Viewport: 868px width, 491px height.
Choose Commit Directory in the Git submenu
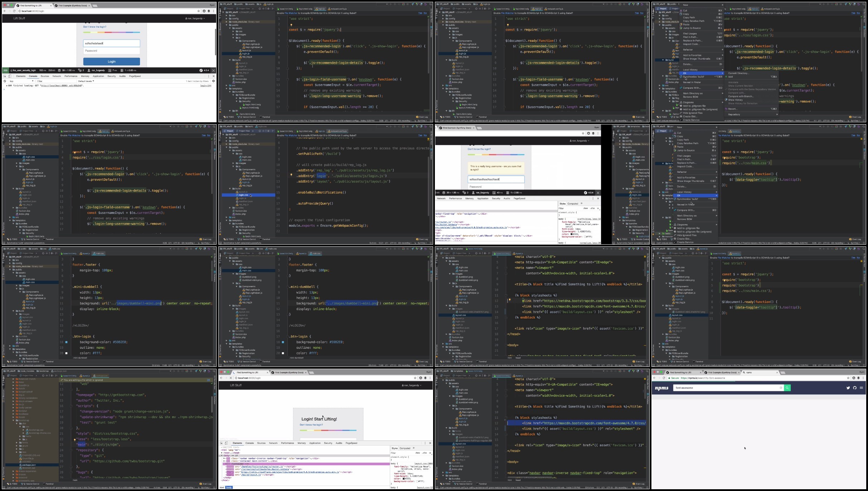[x=738, y=73]
